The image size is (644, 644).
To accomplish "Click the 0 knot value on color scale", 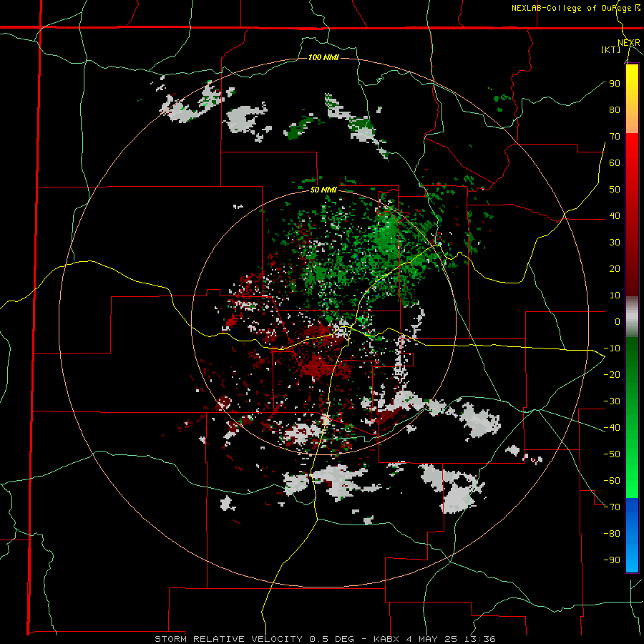I will [x=618, y=321].
